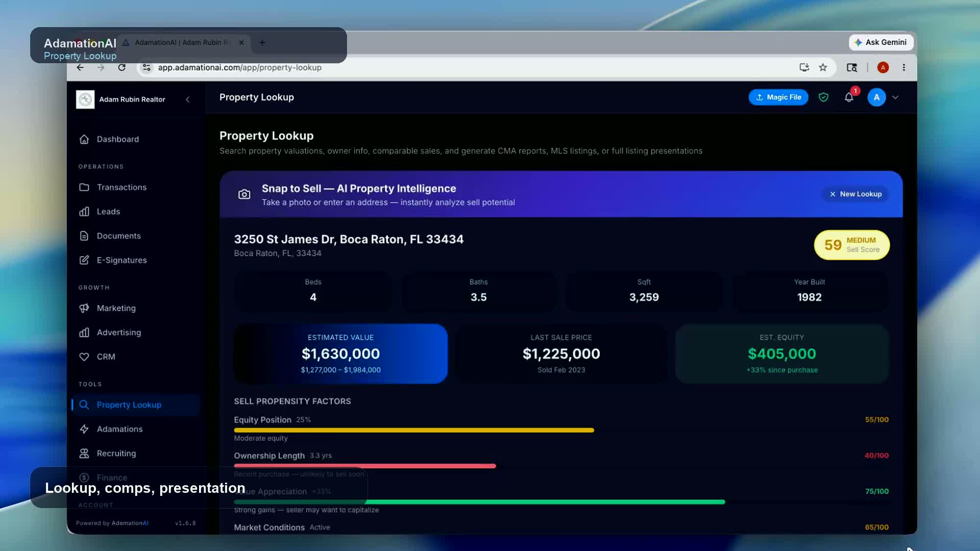Bookmark this page with the star
Screen dimensions: 980x551
click(x=823, y=67)
